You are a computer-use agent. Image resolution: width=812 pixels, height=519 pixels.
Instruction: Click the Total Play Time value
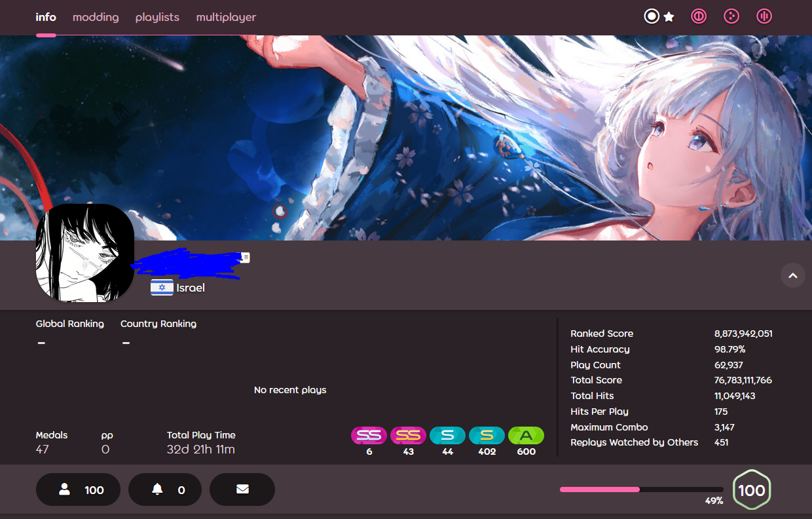201,450
